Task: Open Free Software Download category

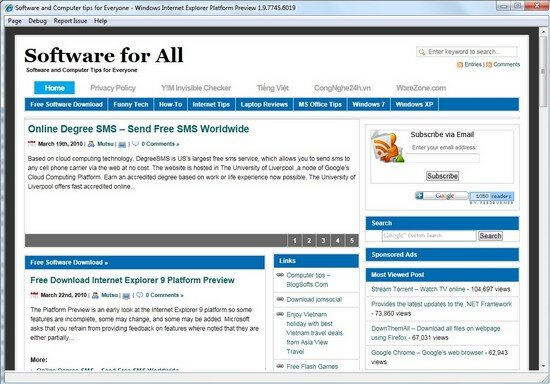Action: point(66,105)
